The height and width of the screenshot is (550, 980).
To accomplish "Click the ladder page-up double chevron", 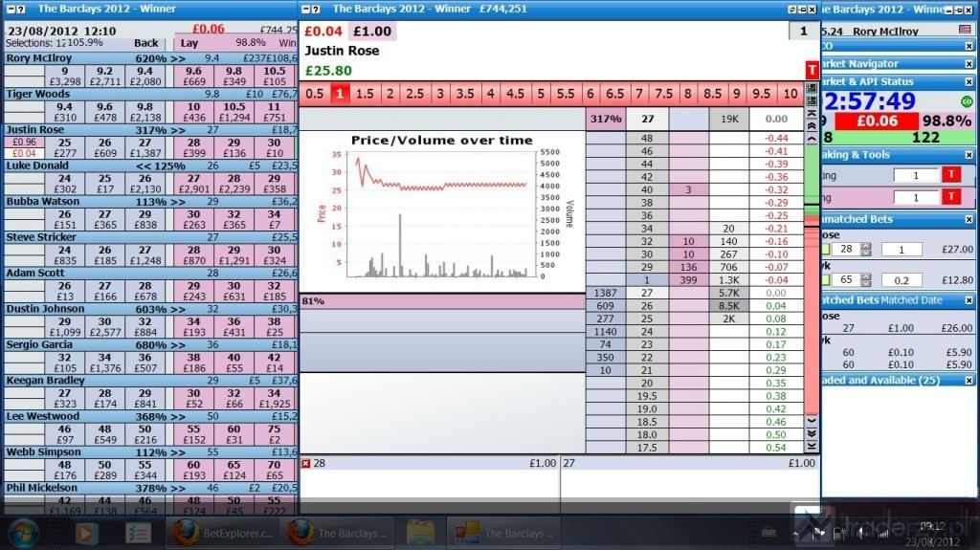I will pyautogui.click(x=812, y=126).
